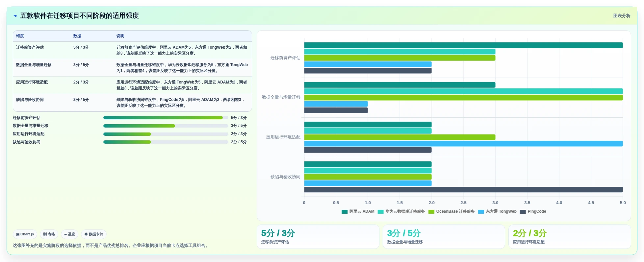
Task: Click the 数据全量与增量迁移 progress bar
Action: click(x=166, y=126)
